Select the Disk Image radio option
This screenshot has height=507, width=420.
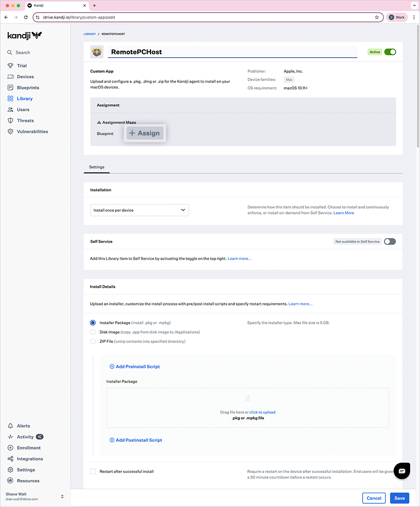point(93,332)
